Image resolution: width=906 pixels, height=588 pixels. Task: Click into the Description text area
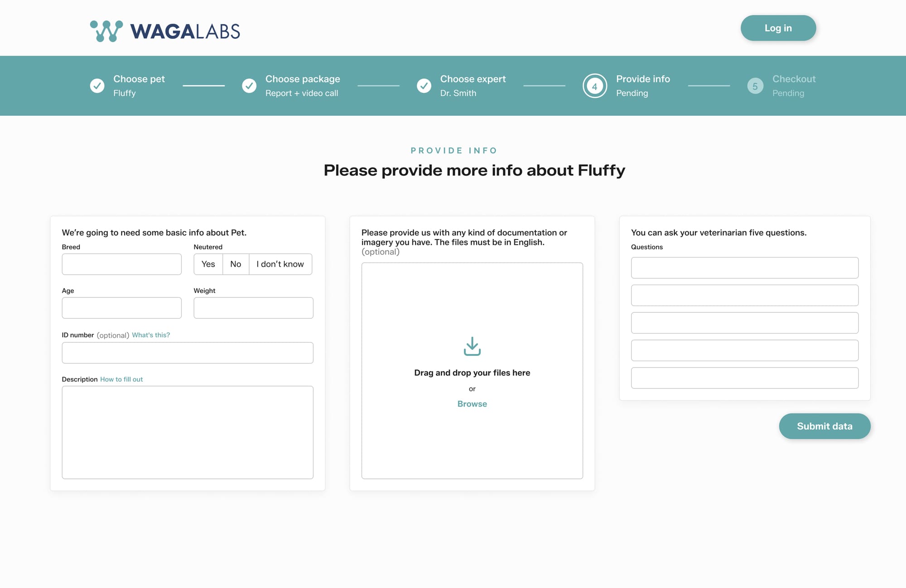click(x=188, y=432)
